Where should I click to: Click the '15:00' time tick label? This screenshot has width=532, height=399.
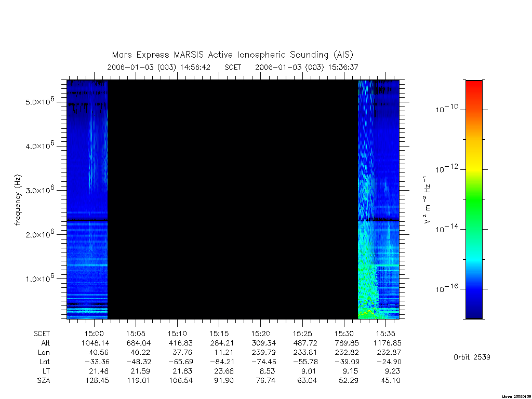[94, 334]
